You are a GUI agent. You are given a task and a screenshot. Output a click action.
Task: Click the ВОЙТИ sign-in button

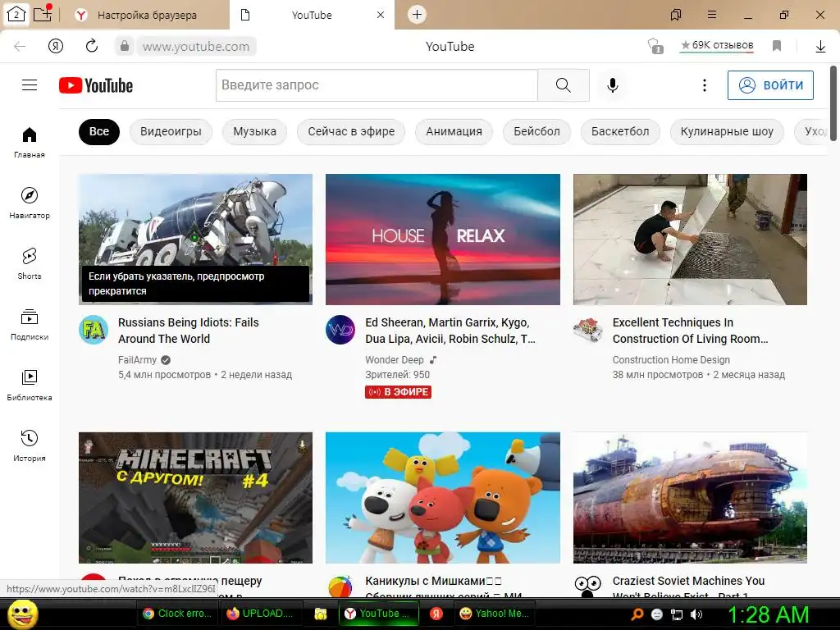770,85
